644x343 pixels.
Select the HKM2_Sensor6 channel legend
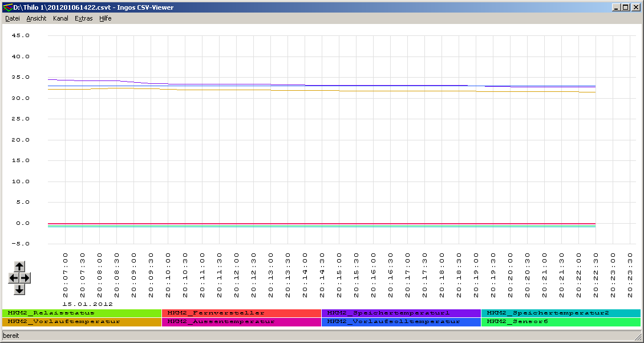(561, 322)
